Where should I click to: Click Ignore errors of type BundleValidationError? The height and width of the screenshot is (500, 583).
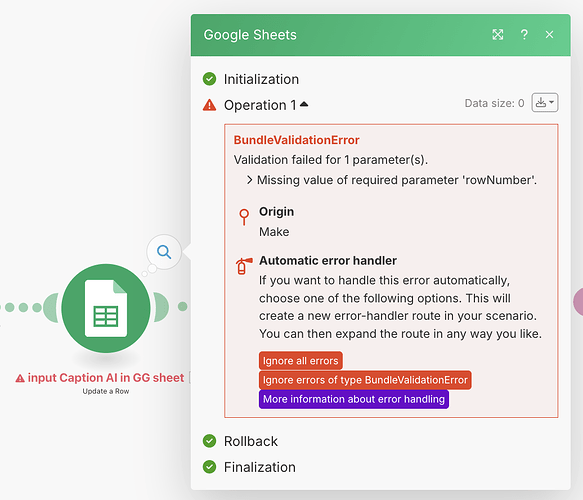click(365, 380)
